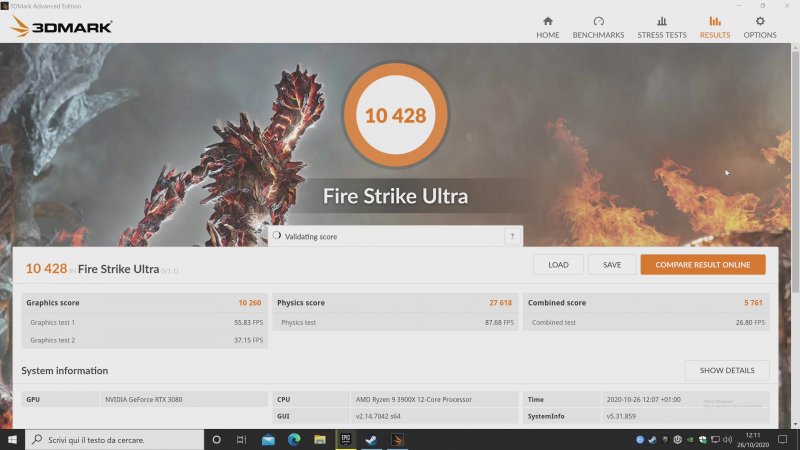The image size is (800, 450).
Task: Click the Graphics test 1 row
Action: [144, 322]
